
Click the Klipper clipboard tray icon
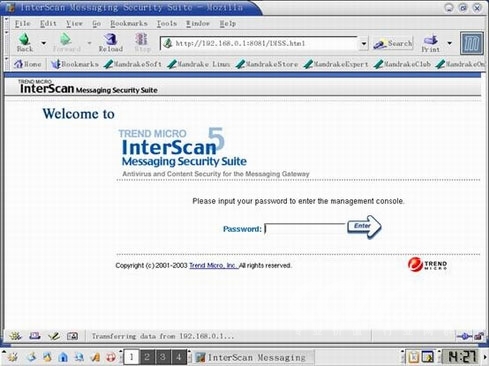pyautogui.click(x=413, y=357)
